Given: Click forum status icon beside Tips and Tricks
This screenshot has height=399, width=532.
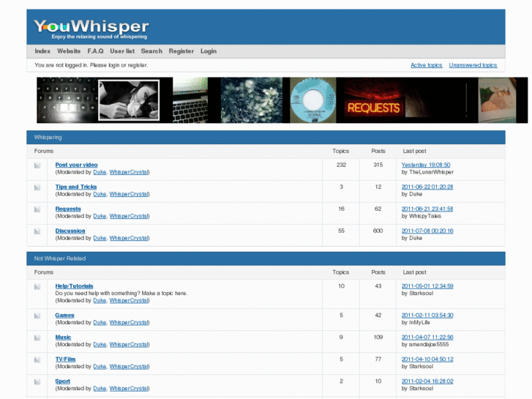Looking at the screenshot, I should coord(37,187).
